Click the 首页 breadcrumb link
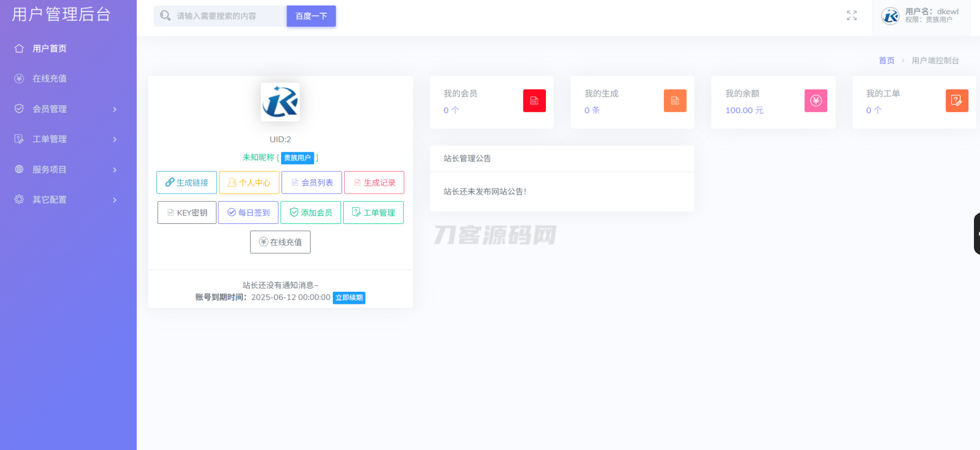This screenshot has height=450, width=980. pos(886,61)
